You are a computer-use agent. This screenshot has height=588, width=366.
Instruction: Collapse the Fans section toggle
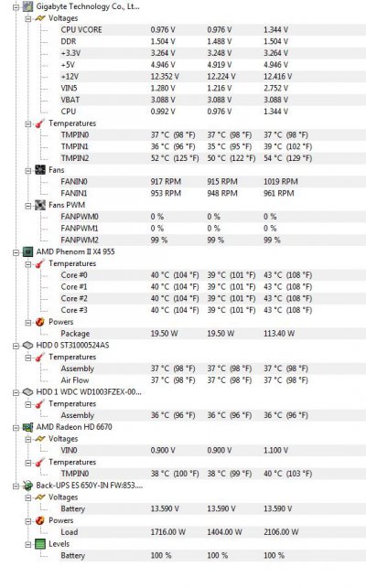pyautogui.click(x=27, y=170)
